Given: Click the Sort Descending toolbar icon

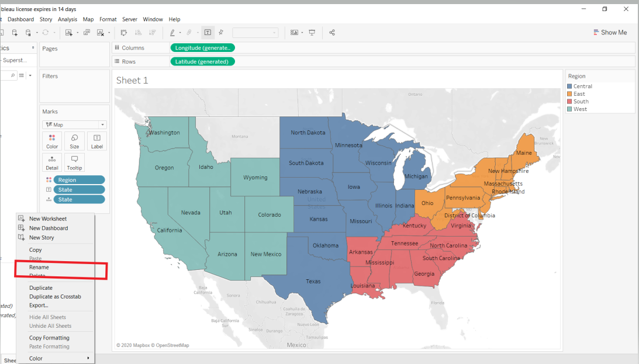Looking at the screenshot, I should click(152, 33).
